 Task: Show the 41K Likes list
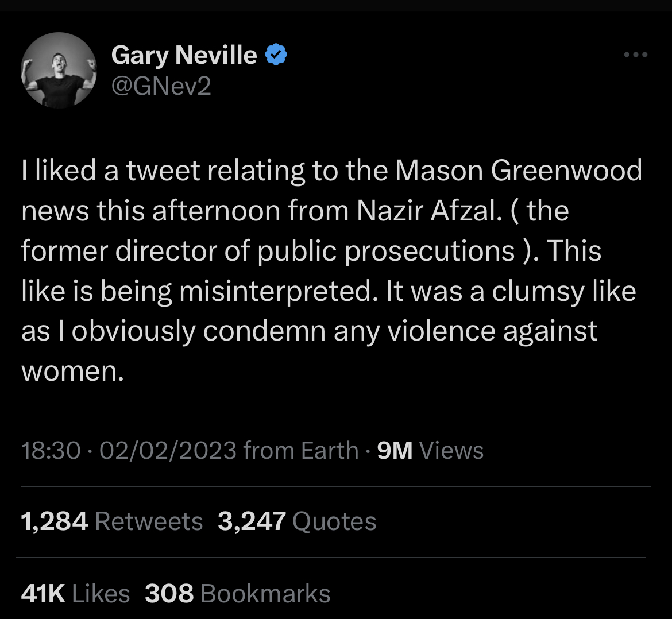[75, 594]
